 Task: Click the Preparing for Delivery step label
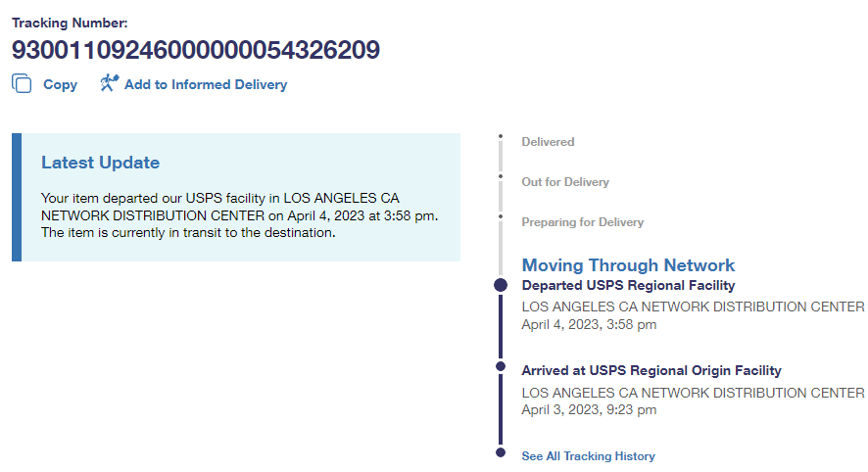click(582, 222)
